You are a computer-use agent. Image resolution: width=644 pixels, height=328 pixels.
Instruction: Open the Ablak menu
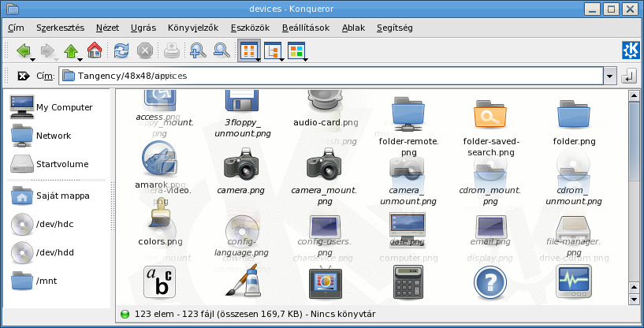353,28
